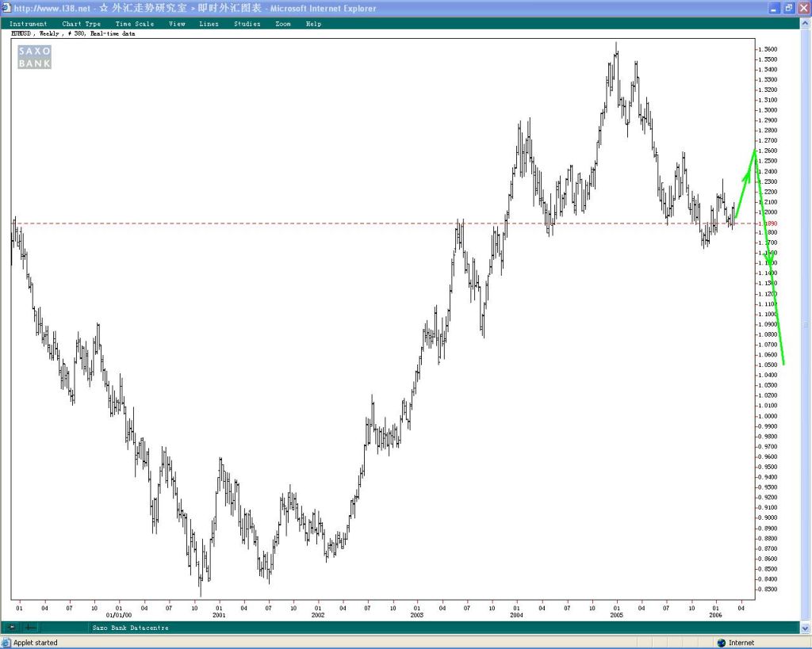Screen dimensions: 812x649
Task: Click the 0.8300 price axis label
Action: coord(767,589)
